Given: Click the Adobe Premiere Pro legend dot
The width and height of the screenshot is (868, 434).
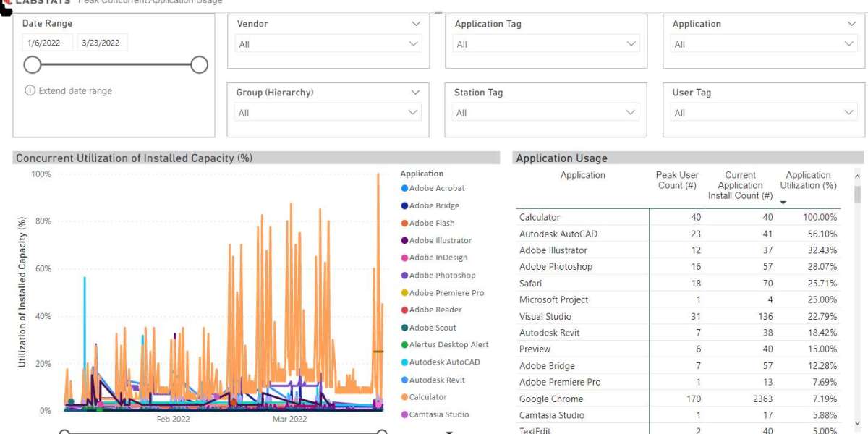Looking at the screenshot, I should click(x=405, y=292).
